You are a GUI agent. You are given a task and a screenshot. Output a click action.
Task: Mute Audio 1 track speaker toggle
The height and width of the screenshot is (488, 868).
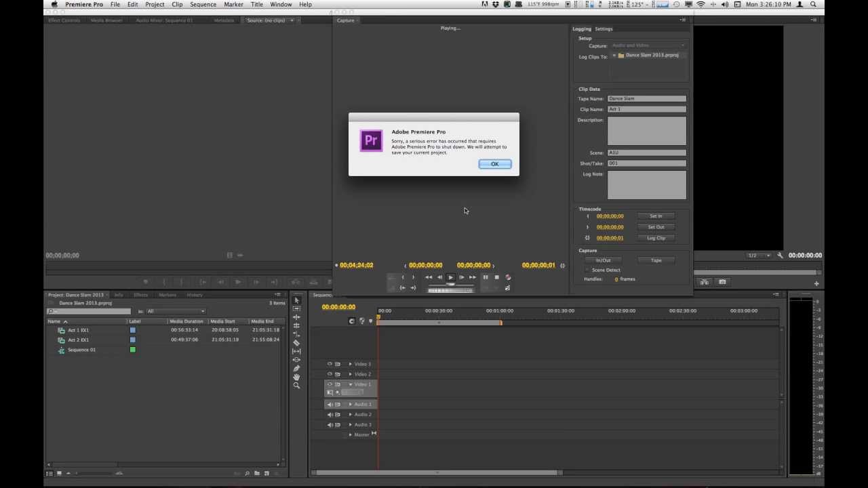[x=330, y=405]
